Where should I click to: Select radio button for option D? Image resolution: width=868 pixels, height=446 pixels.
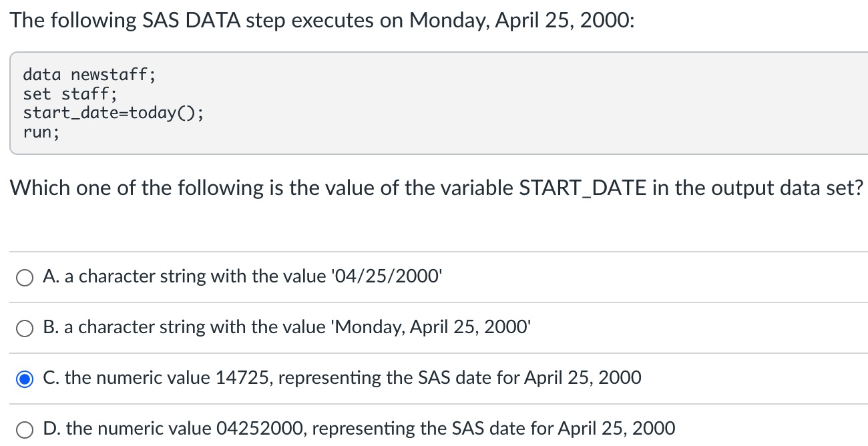tap(25, 430)
